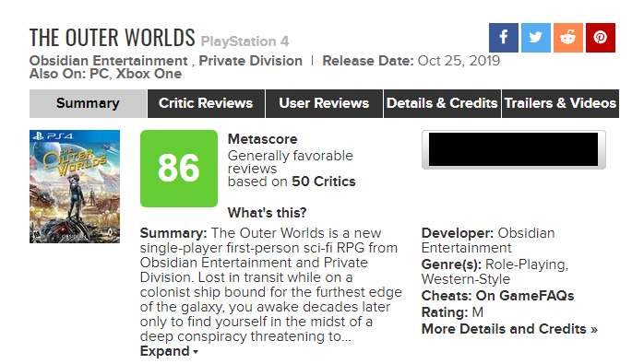Open the Private Division publisher link
The image size is (632, 364).
tap(250, 61)
